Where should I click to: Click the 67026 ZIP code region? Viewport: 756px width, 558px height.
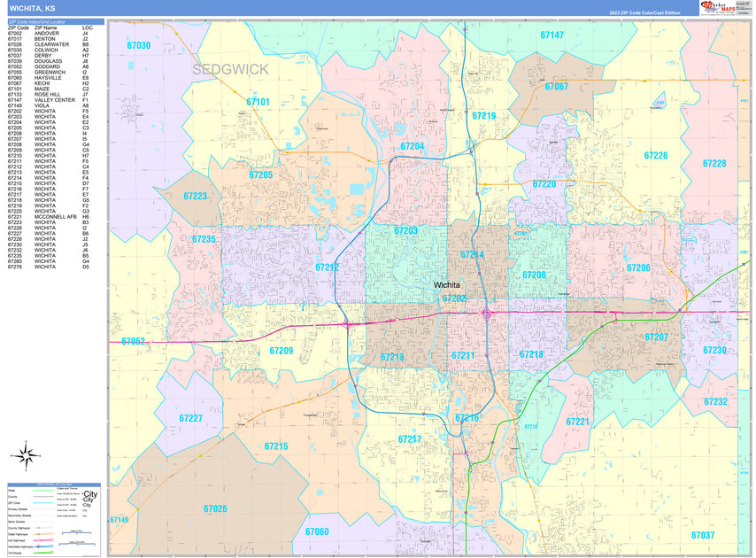214,508
